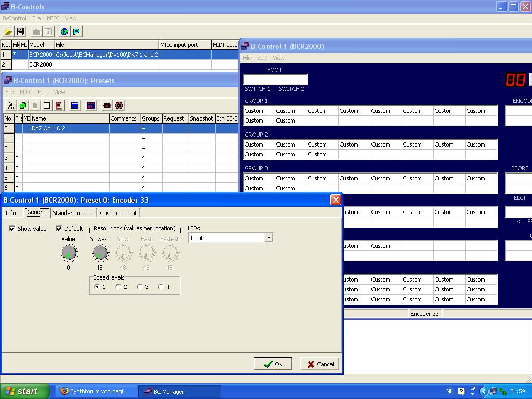Click the NL language indicator in taskbar

tap(449, 391)
